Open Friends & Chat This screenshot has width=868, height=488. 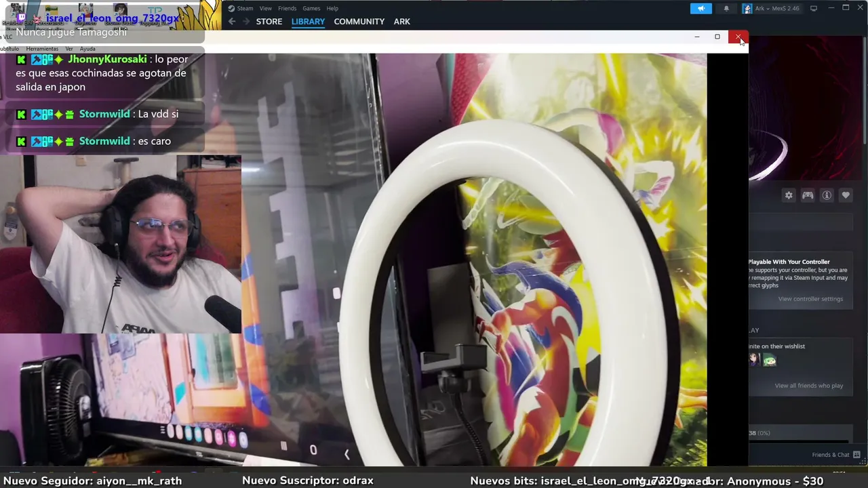click(836, 455)
